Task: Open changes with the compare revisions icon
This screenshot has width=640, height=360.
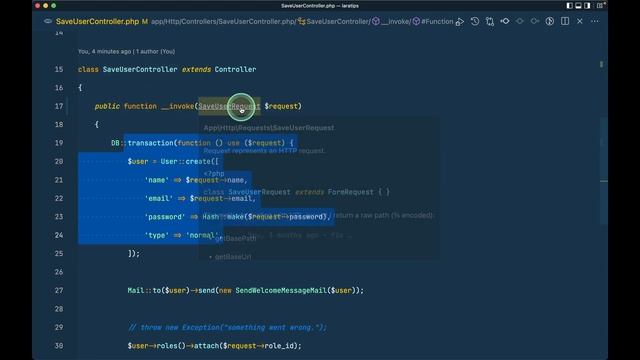Action: (x=490, y=21)
